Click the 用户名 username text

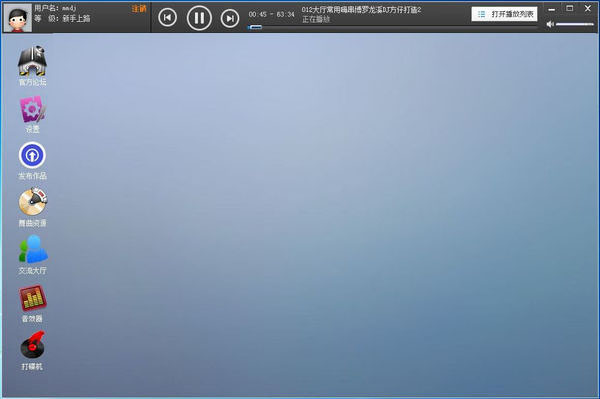click(x=55, y=8)
